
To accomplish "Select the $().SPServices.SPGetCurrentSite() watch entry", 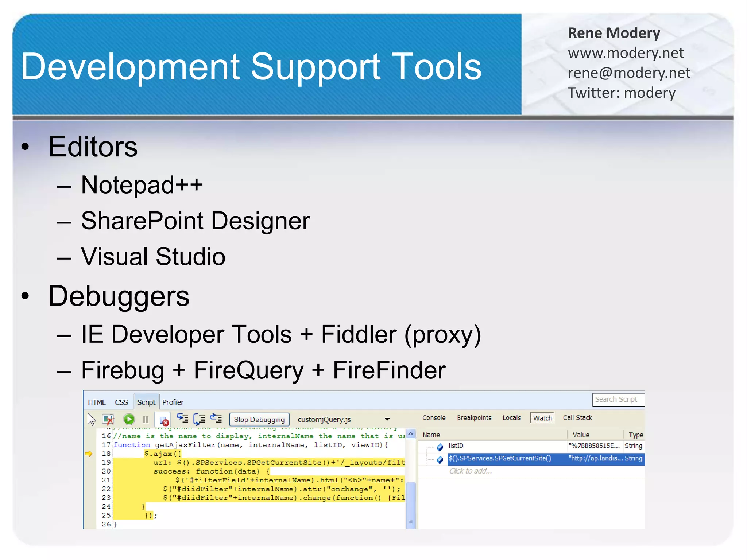I will [500, 459].
